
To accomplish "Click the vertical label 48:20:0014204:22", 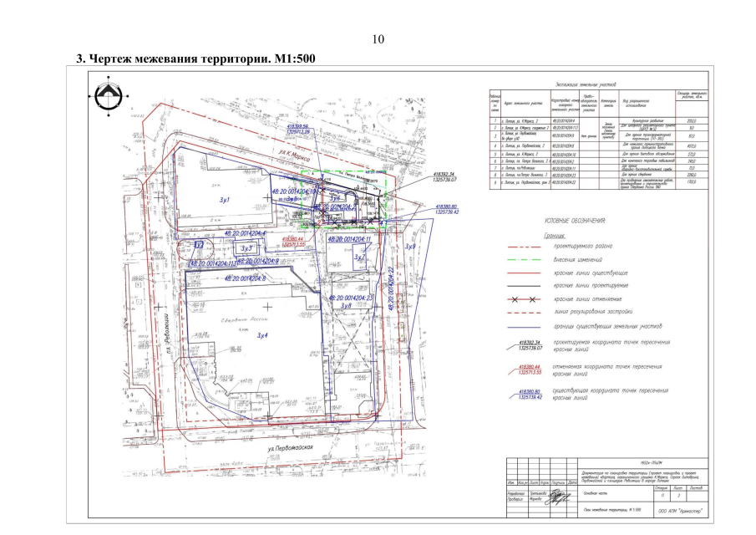I will pos(391,288).
